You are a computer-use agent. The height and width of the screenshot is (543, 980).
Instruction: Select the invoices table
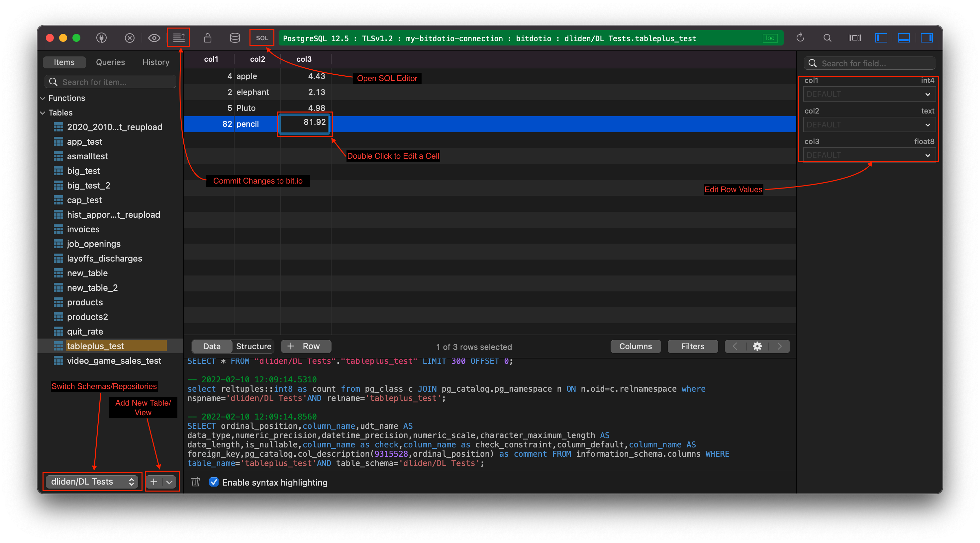click(83, 229)
